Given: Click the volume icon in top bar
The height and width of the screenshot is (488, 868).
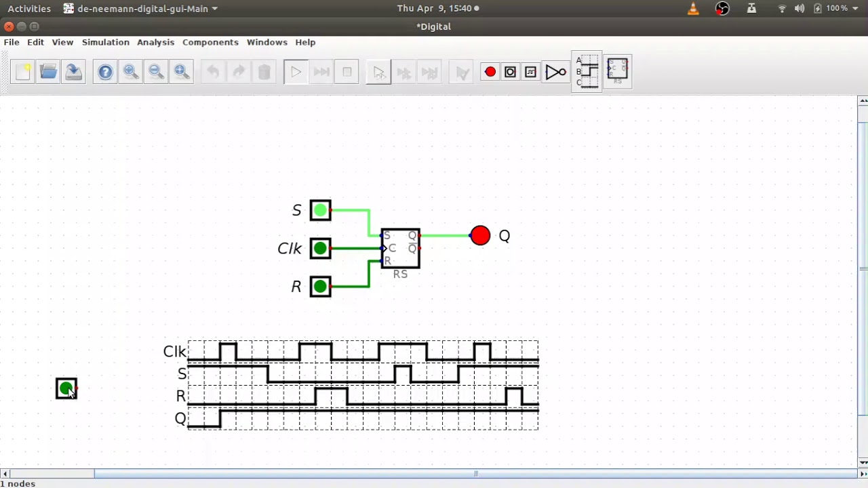Looking at the screenshot, I should click(x=800, y=8).
